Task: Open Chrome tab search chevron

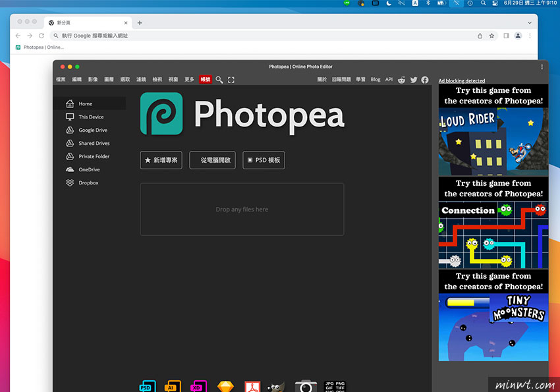Action: [530, 23]
